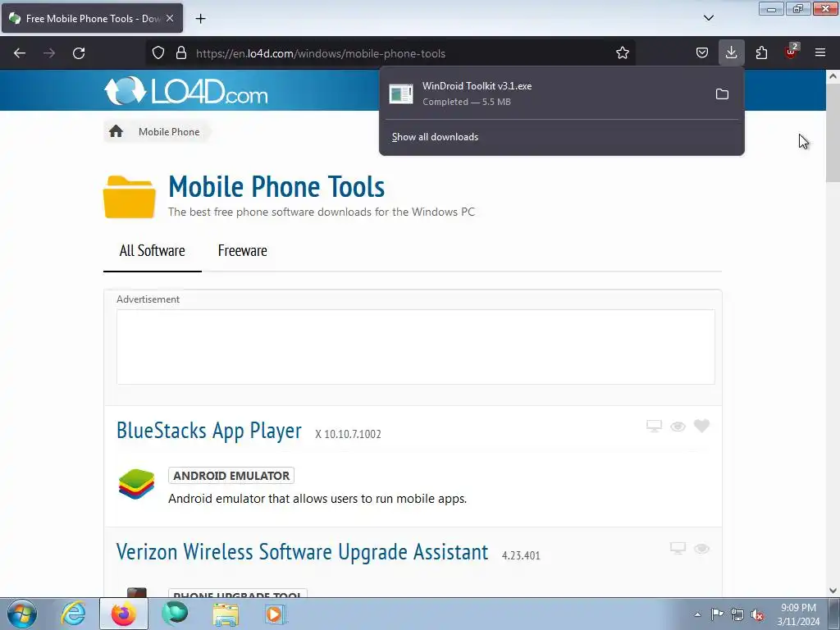Open folder containing WinDroid Toolkit download
This screenshot has height=630, width=840.
(722, 94)
